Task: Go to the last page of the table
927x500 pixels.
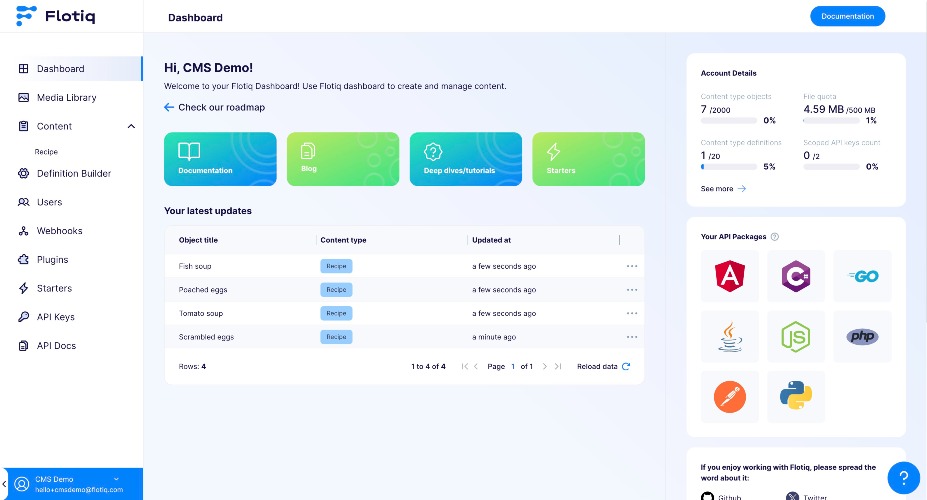Action: (x=558, y=366)
